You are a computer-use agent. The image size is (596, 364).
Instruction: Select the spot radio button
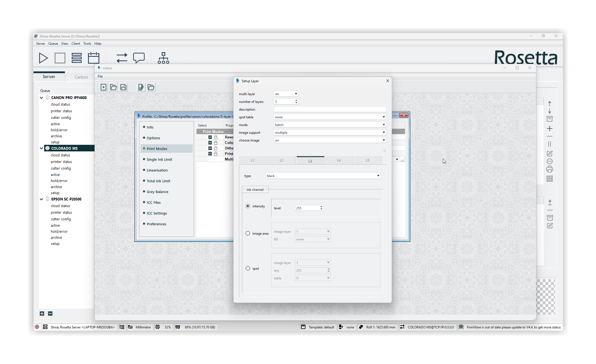248,268
